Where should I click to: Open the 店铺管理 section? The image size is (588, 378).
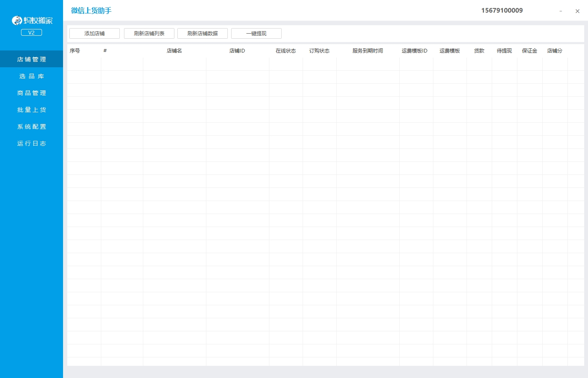[32, 59]
